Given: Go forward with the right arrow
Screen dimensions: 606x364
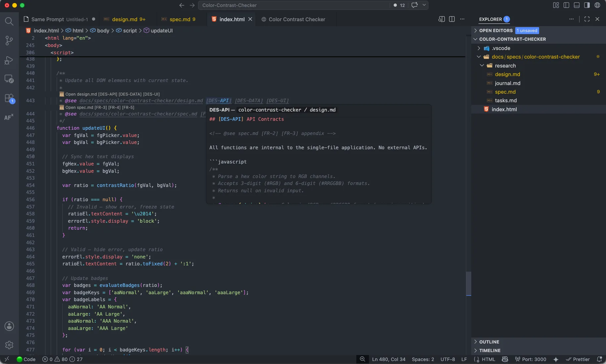Looking at the screenshot, I should [192, 5].
